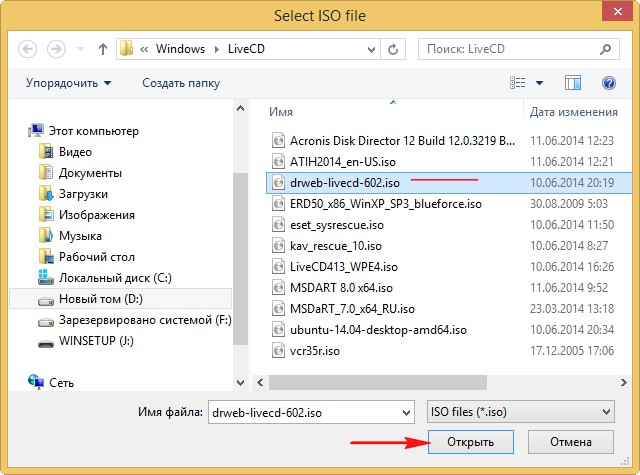Click the Back navigation arrow
Image resolution: width=640 pixels, height=475 pixels.
[x=28, y=49]
